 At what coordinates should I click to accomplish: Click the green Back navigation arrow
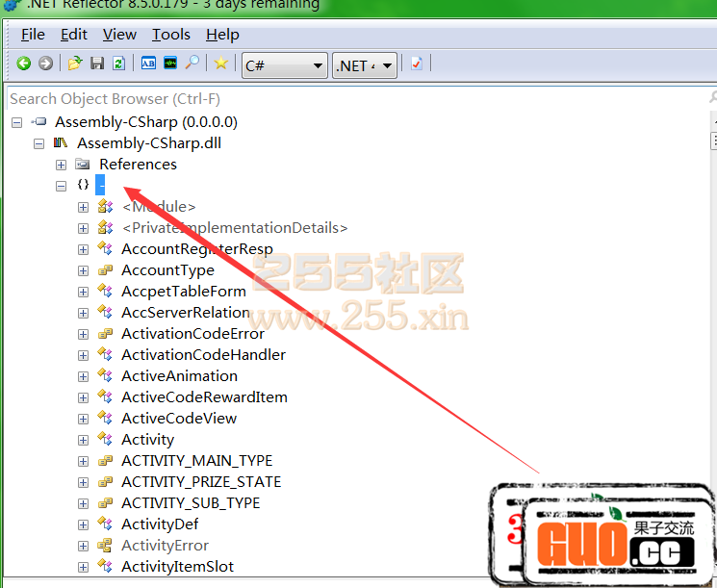pos(24,64)
